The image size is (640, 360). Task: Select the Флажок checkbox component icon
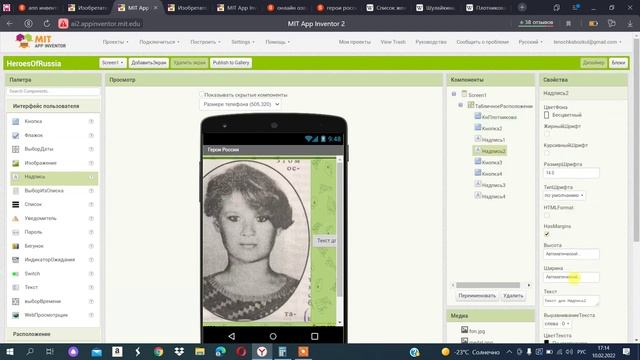pyautogui.click(x=16, y=135)
